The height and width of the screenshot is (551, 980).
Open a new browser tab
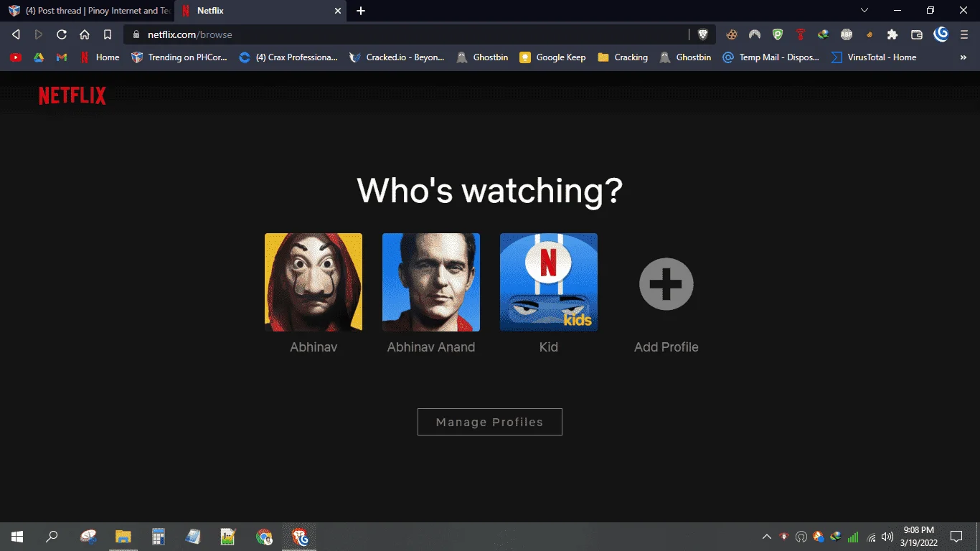coord(361,11)
